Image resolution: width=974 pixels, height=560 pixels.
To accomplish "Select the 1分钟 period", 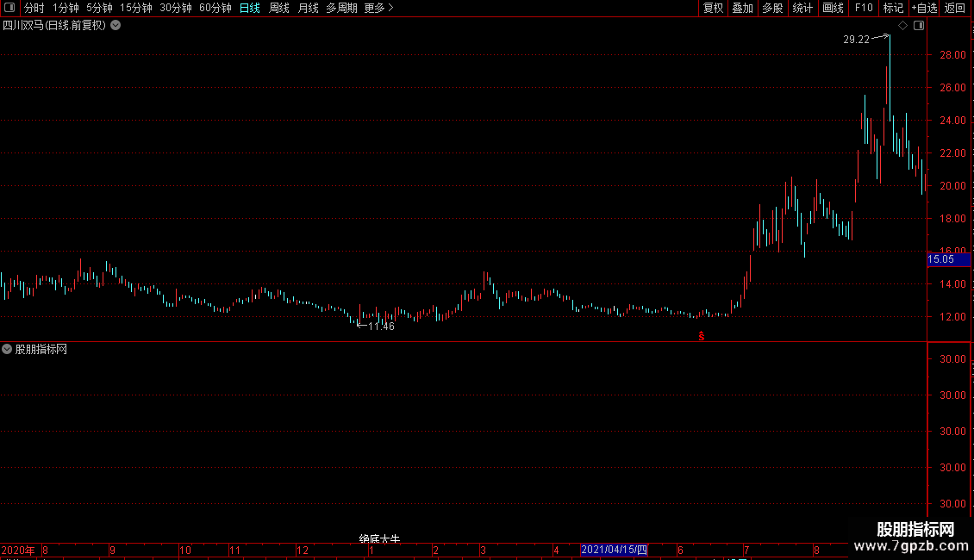I will tap(66, 8).
